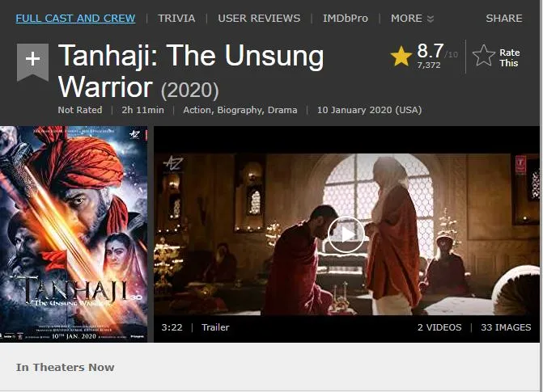Open the 10 January 2020 (USA) release date
The width and height of the screenshot is (543, 392).
[x=370, y=110]
